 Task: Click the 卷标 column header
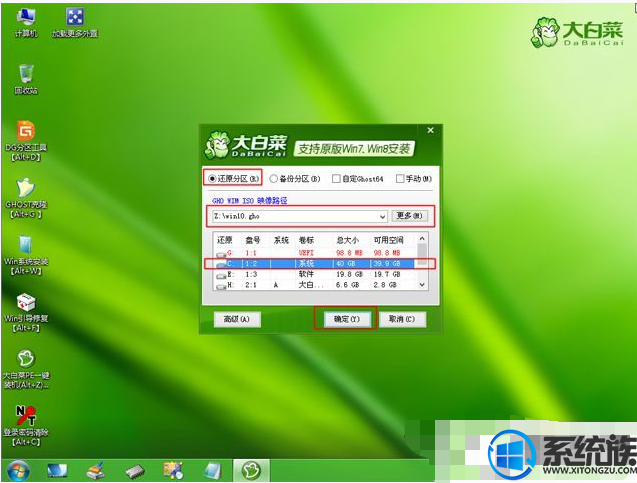[x=306, y=240]
